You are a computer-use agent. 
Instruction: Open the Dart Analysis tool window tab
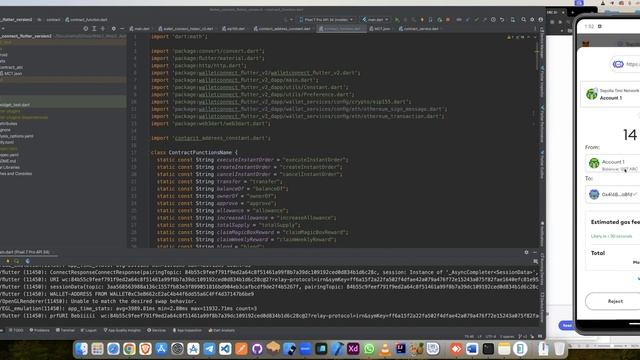pos(222,330)
